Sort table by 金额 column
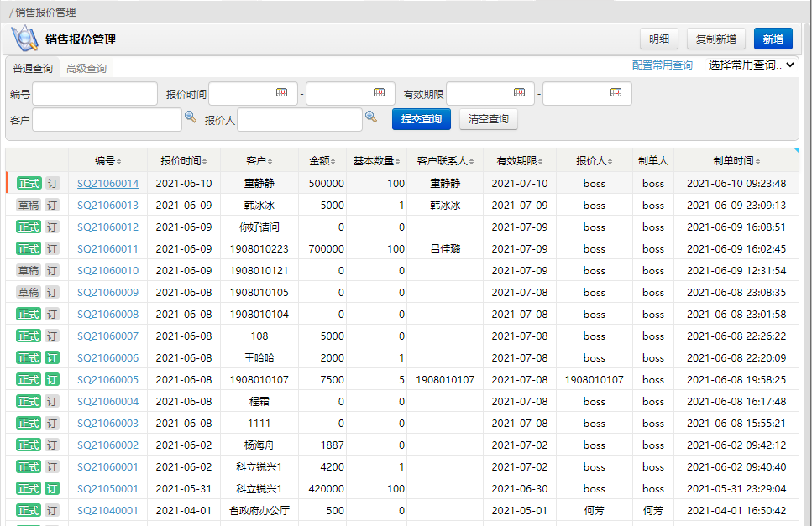This screenshot has width=812, height=526. click(x=322, y=161)
